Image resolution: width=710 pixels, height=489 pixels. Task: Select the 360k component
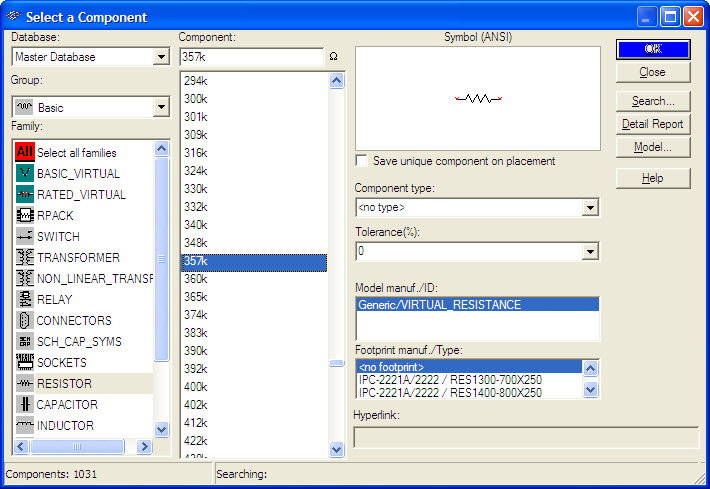point(254,279)
